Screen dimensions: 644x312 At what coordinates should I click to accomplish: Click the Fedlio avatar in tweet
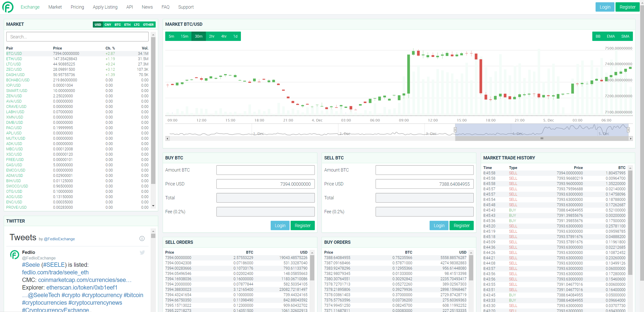coord(15,255)
